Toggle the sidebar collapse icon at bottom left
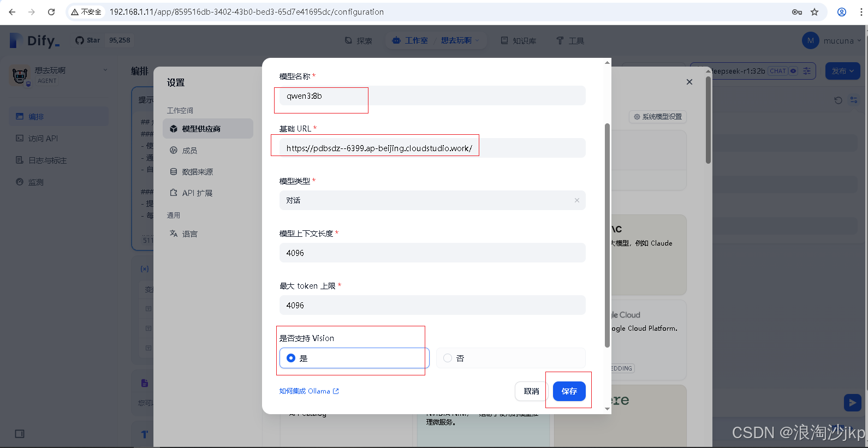The image size is (868, 448). tap(20, 434)
